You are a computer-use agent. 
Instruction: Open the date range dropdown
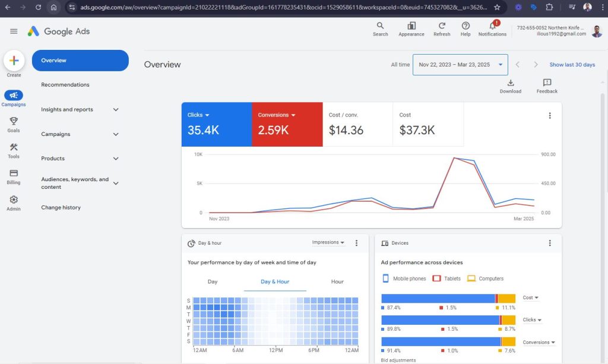[460, 65]
